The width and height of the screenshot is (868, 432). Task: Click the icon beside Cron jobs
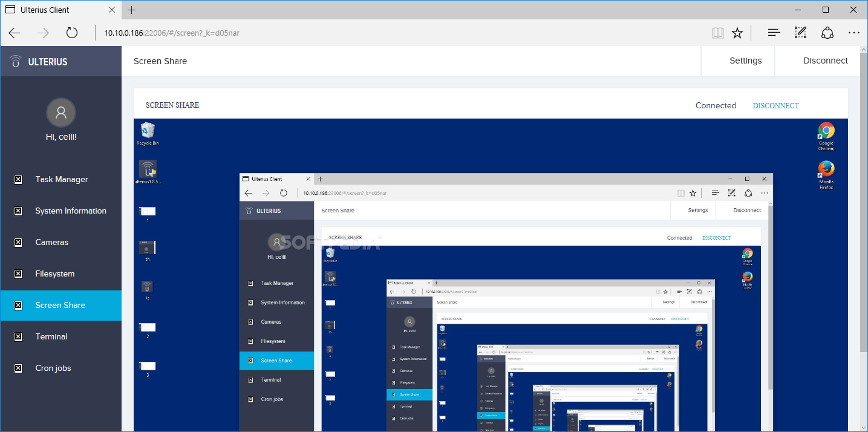click(18, 368)
